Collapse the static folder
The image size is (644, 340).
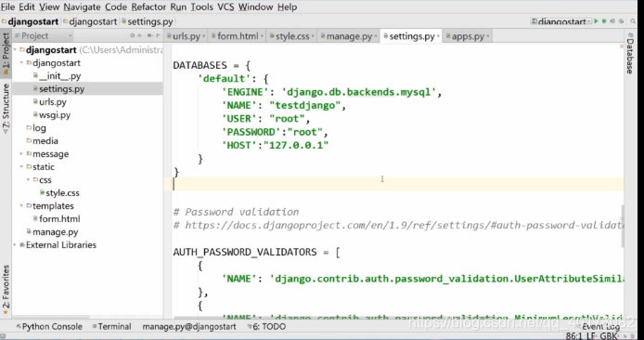21,167
